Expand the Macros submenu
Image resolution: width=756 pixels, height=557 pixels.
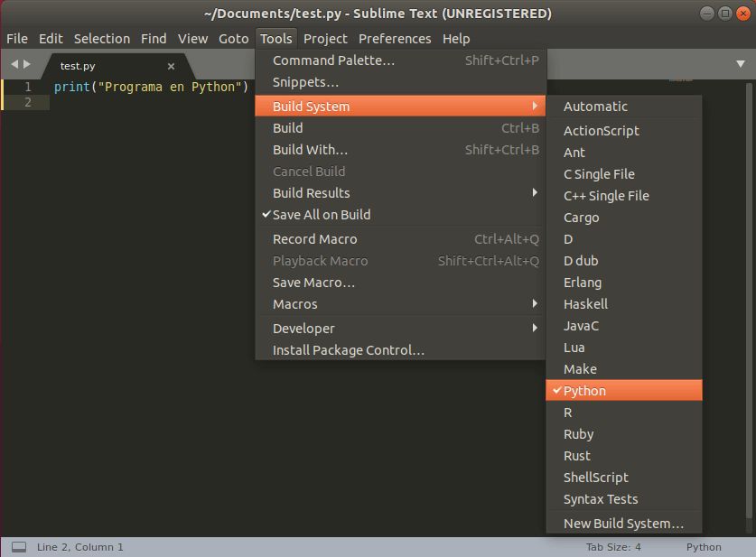tap(401, 304)
